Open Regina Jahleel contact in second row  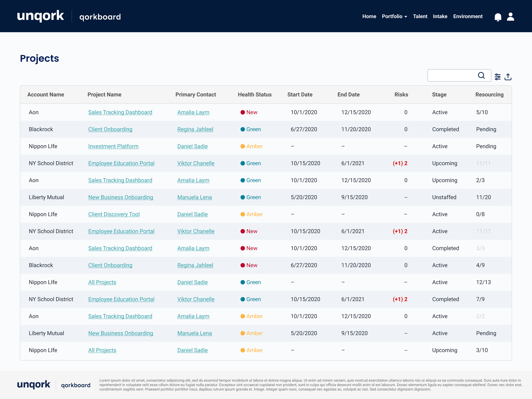tap(195, 129)
